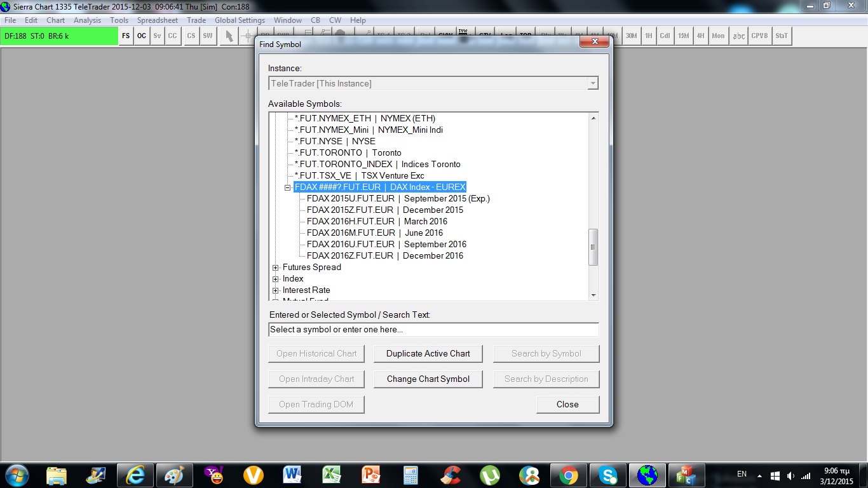868x488 pixels.
Task: Click the symbol list scroll-down arrow
Action: [x=593, y=295]
